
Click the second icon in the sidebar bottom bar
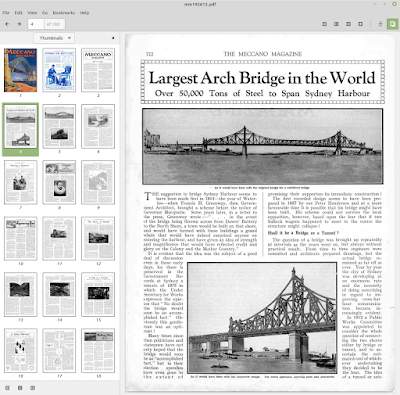pyautogui.click(x=20, y=388)
